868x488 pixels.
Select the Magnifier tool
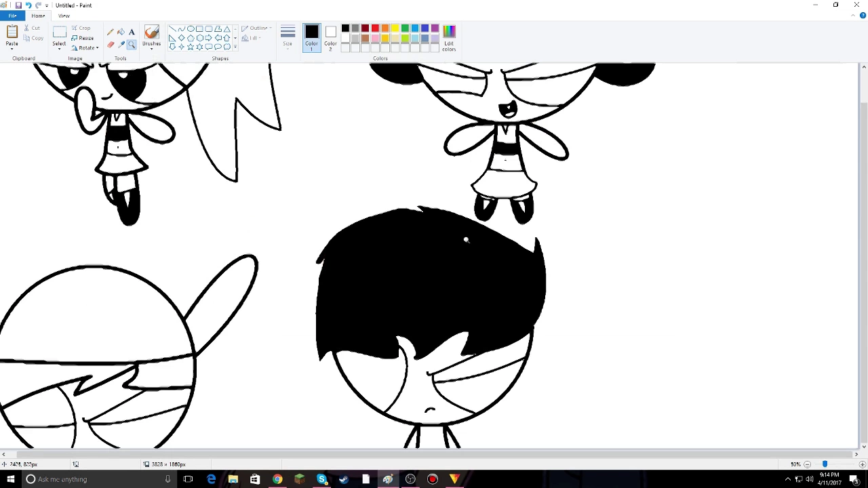pos(132,45)
